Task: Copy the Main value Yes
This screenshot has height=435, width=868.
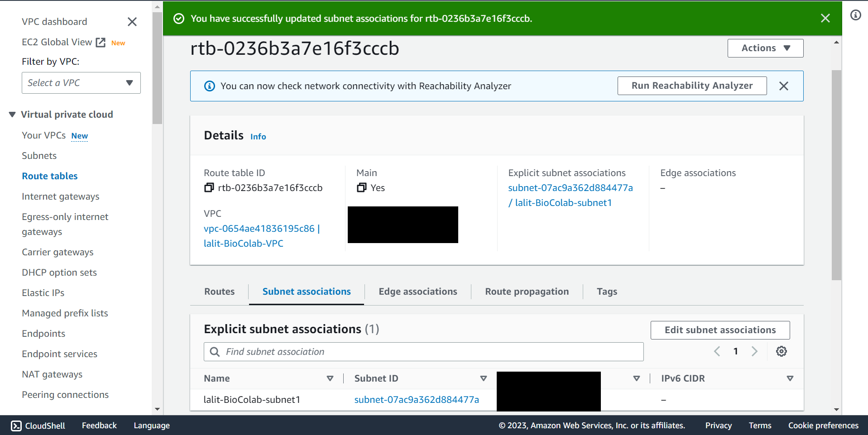Action: pyautogui.click(x=361, y=187)
